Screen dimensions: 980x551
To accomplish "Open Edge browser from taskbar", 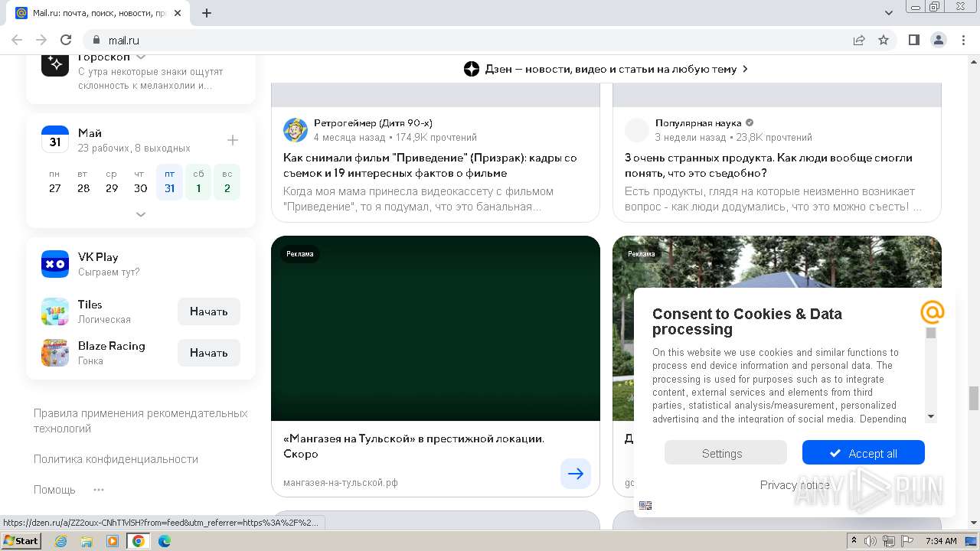I will 165,541.
